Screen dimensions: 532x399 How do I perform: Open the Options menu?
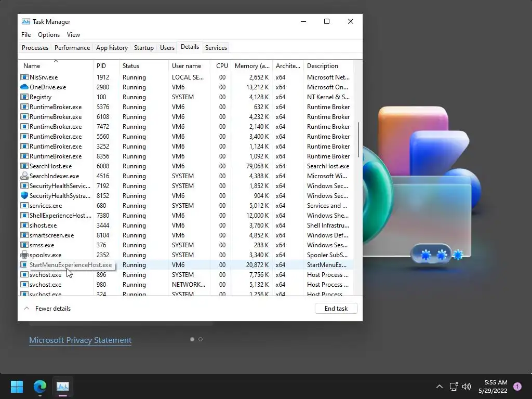pos(49,35)
